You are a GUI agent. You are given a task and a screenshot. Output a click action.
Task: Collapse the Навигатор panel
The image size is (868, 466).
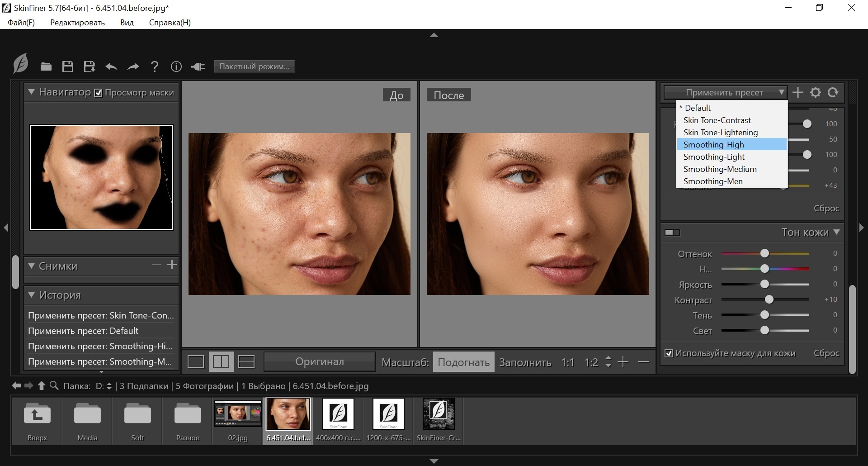click(x=31, y=92)
